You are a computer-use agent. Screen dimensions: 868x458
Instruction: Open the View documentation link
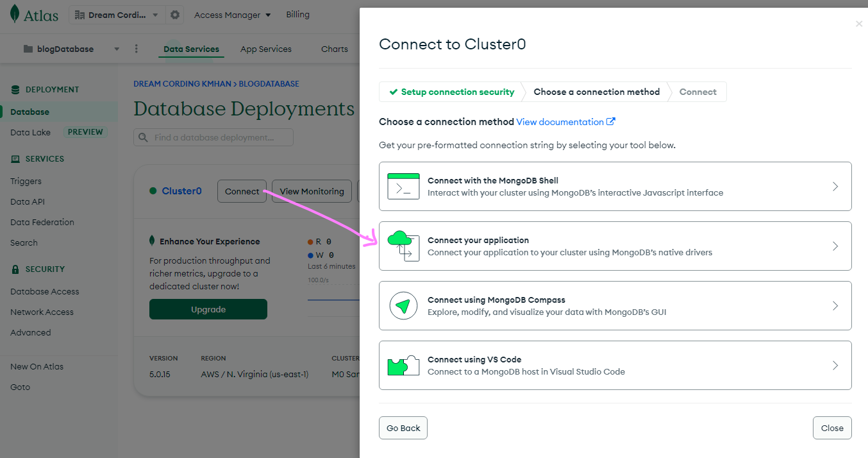pyautogui.click(x=560, y=122)
